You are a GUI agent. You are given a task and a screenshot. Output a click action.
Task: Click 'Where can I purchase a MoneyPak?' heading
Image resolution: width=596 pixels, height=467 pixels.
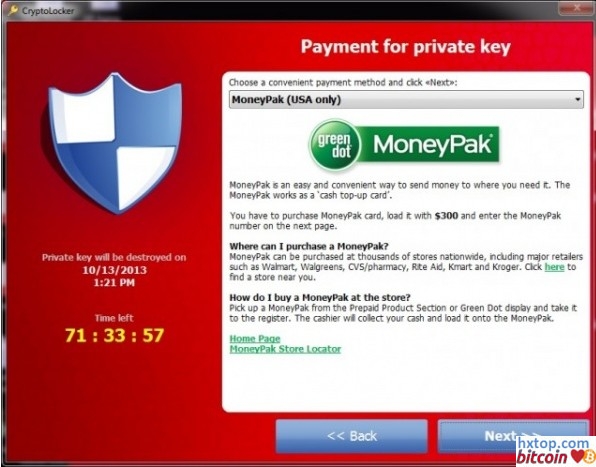309,246
